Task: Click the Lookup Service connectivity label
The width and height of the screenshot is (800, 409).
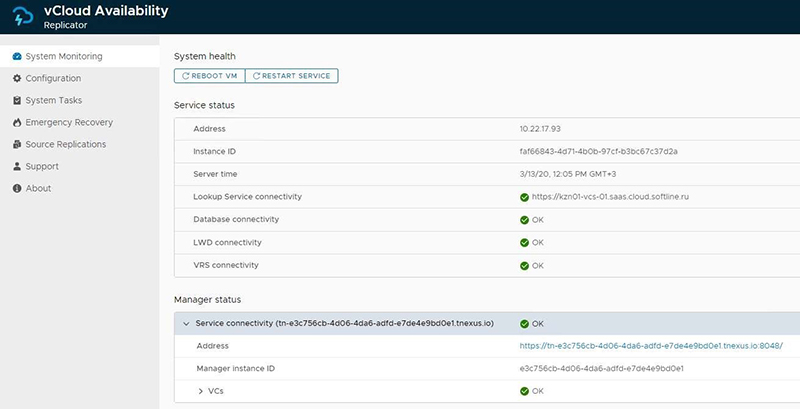Action: click(247, 196)
